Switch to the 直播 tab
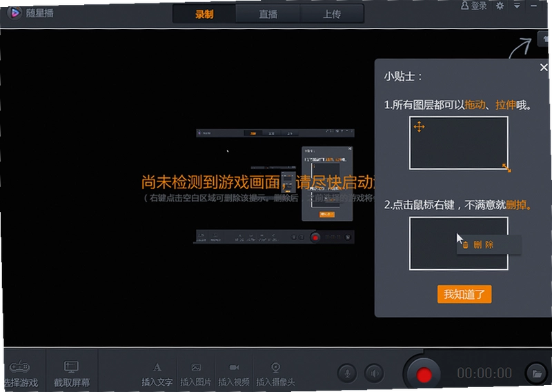This screenshot has width=552, height=392. tap(268, 14)
